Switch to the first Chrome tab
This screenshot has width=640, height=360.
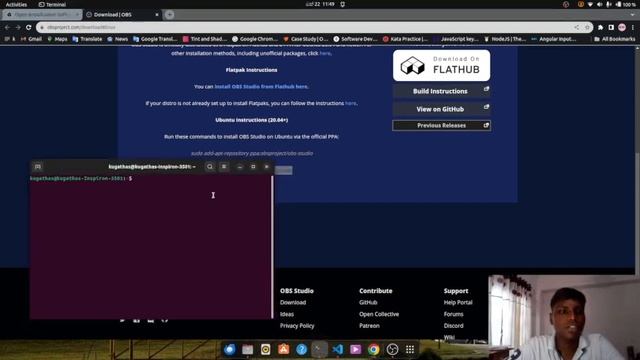tap(42, 15)
